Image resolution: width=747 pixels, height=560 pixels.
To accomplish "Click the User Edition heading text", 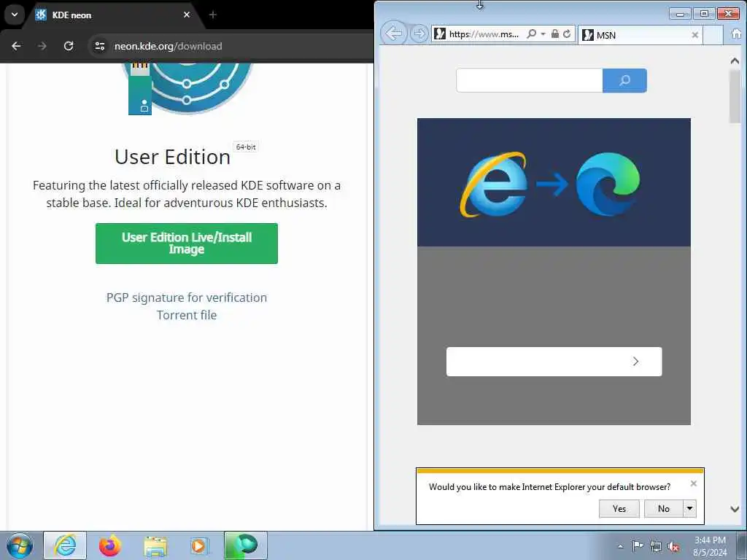I will (172, 157).
